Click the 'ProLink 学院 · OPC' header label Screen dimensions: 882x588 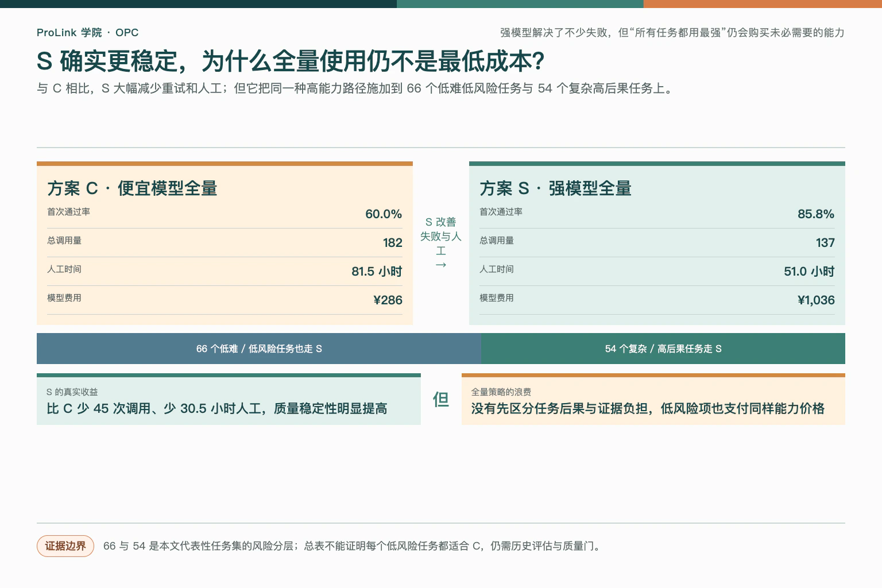[87, 33]
